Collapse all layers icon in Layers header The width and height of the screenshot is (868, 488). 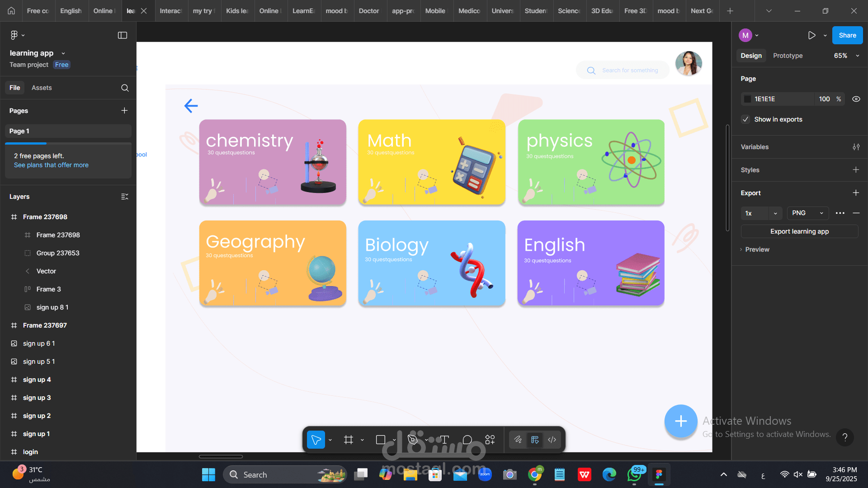coord(125,197)
